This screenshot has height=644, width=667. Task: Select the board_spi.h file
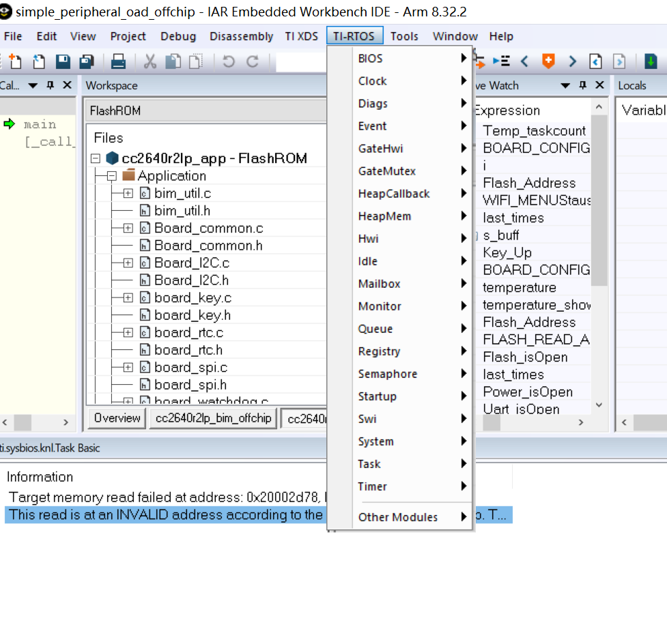tap(190, 385)
